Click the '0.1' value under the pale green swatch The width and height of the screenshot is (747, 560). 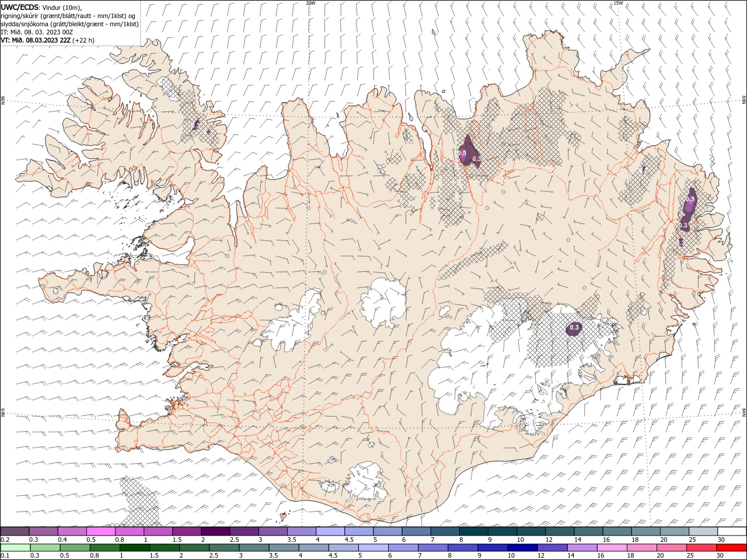tap(5, 555)
